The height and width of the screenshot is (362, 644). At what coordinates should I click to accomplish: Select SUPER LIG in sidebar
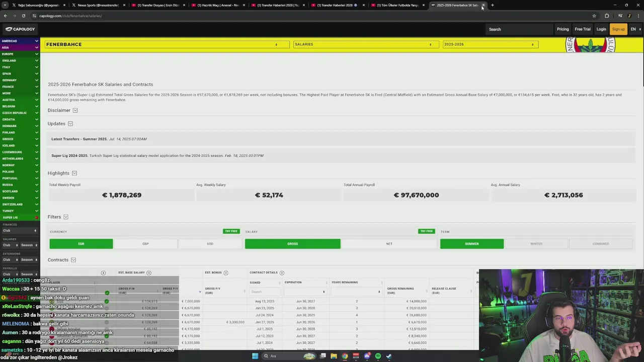pyautogui.click(x=20, y=218)
